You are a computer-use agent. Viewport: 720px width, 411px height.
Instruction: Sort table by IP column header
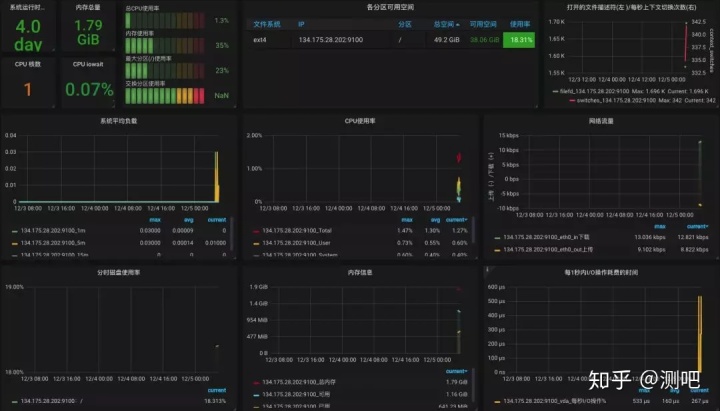(x=301, y=24)
